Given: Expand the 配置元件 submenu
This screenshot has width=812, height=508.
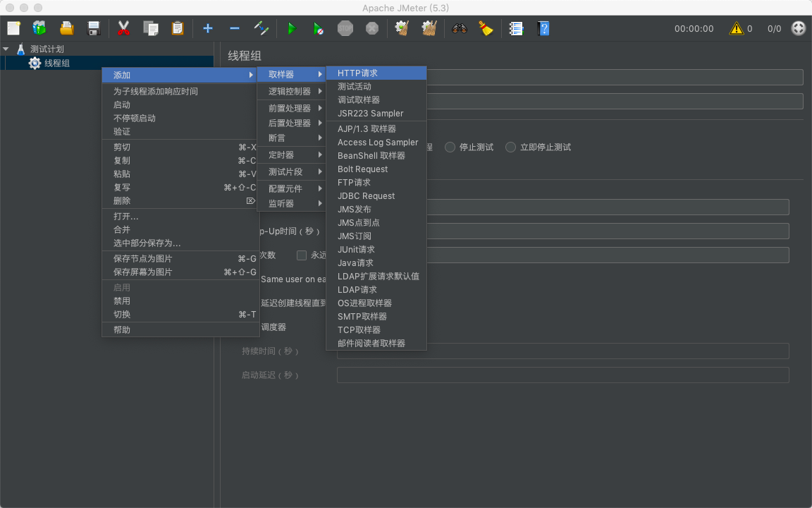Looking at the screenshot, I should tap(292, 188).
